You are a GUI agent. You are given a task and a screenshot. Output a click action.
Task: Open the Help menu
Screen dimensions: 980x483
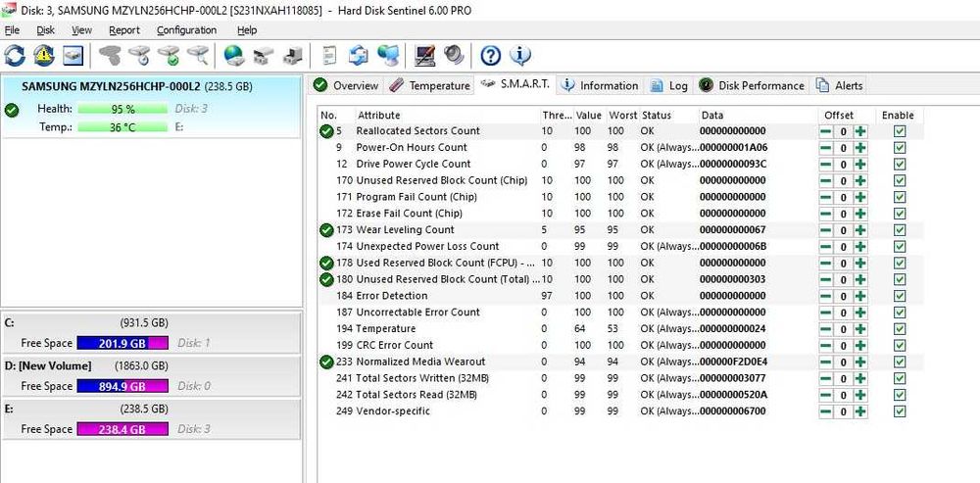[247, 30]
